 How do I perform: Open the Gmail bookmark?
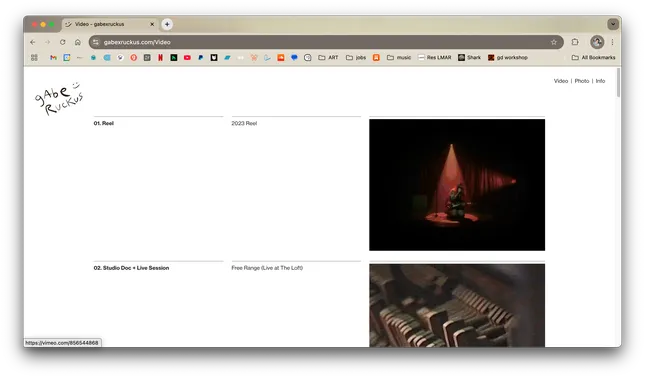pos(53,58)
